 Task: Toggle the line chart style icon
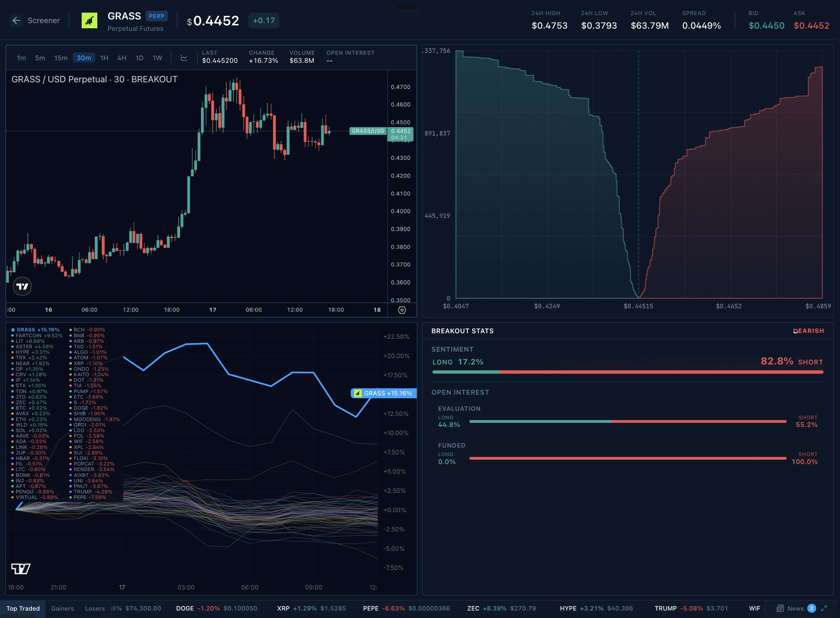[184, 58]
